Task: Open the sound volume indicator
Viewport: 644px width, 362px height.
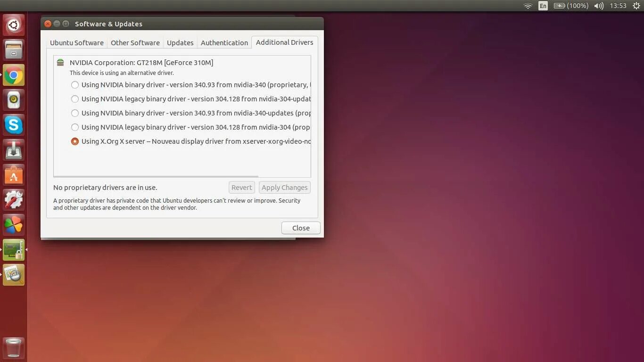Action: (x=599, y=6)
